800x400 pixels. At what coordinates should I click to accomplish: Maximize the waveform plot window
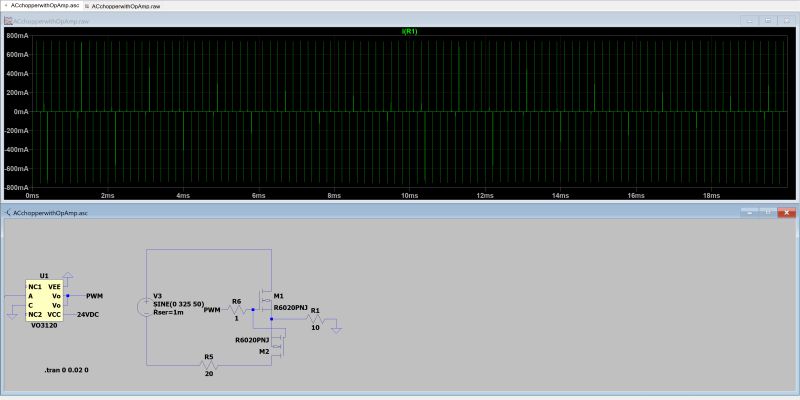click(x=768, y=21)
